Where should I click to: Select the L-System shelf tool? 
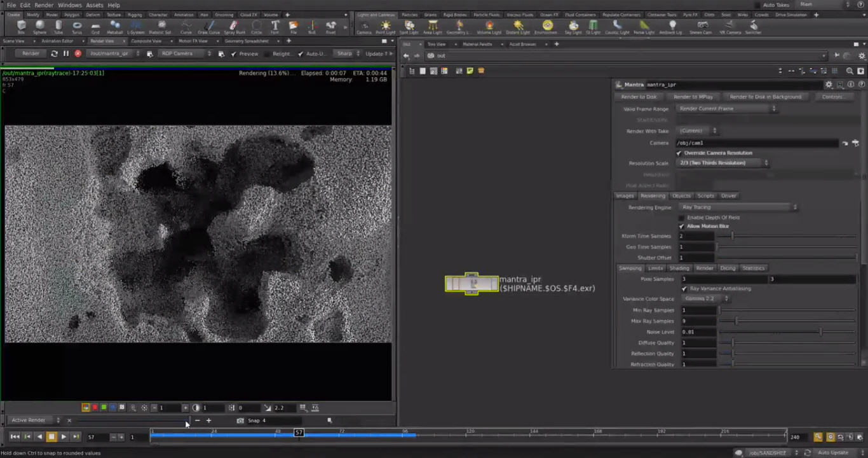pyautogui.click(x=135, y=26)
